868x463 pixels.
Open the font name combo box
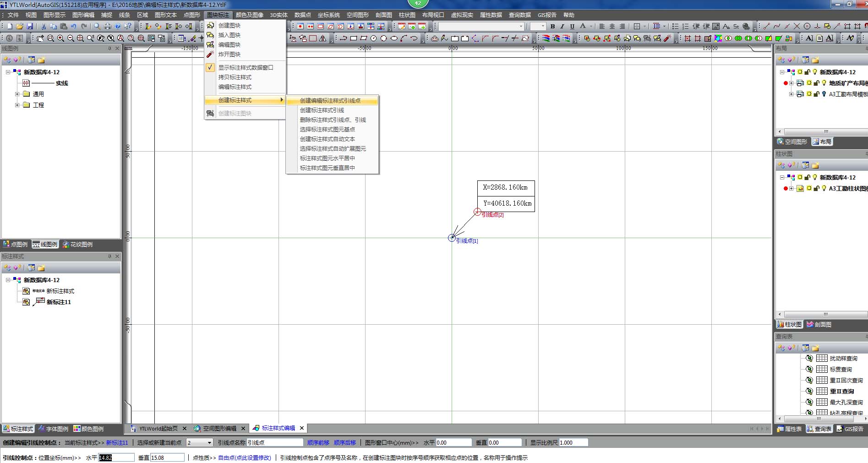(481, 27)
